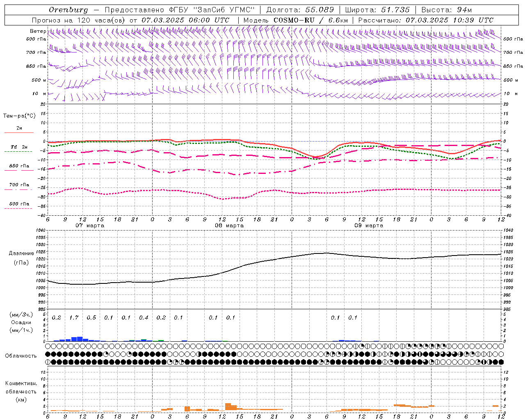Click the 'Осадки' precipitation label
The image size is (525, 420).
(21, 322)
